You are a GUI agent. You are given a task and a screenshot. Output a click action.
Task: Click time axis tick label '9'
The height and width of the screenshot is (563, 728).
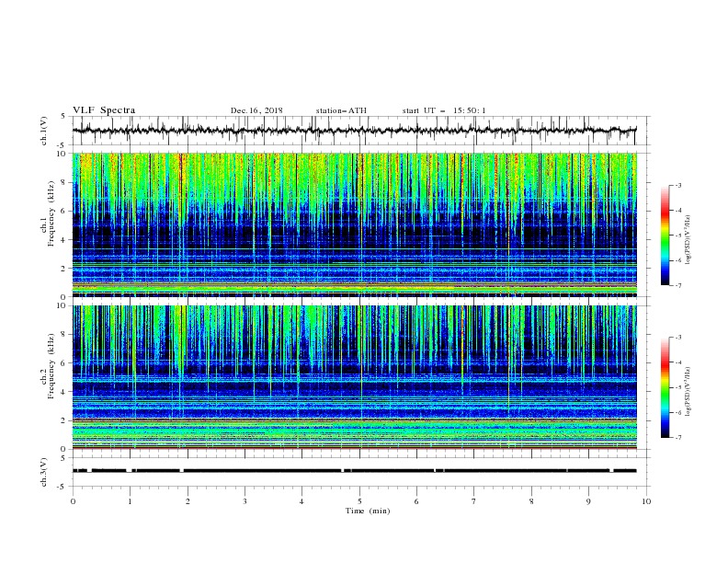coord(588,501)
